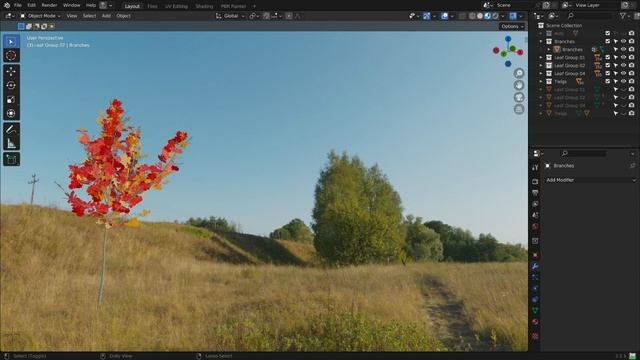Select the Select Box tool
This screenshot has width=640, height=360.
coord(11,42)
